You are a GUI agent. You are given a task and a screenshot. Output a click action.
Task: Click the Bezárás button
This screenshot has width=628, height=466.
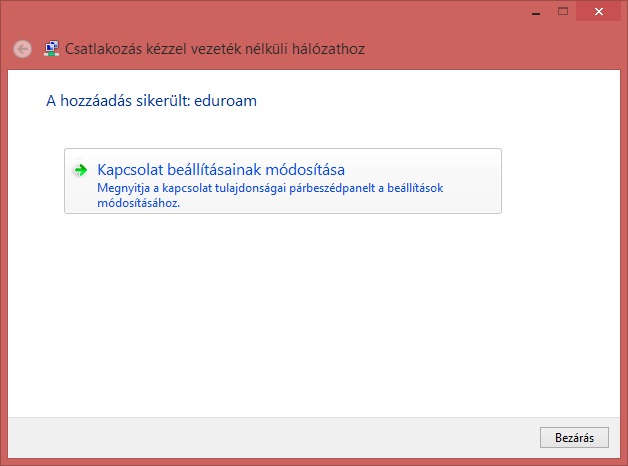pyautogui.click(x=574, y=437)
